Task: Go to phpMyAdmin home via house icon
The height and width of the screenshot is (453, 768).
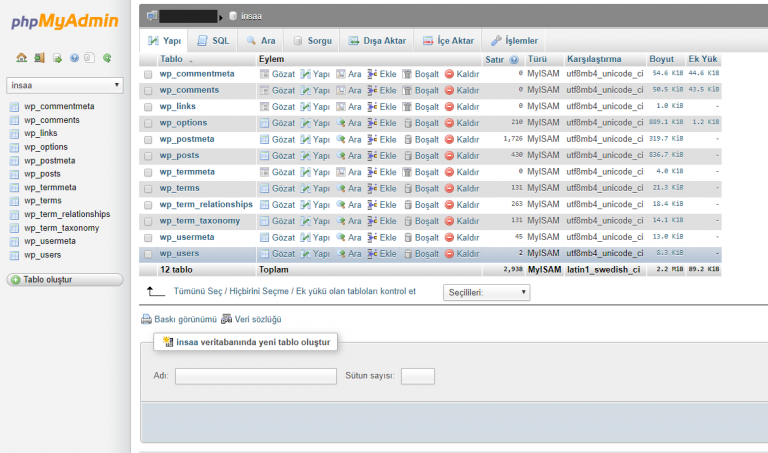Action: click(x=22, y=58)
